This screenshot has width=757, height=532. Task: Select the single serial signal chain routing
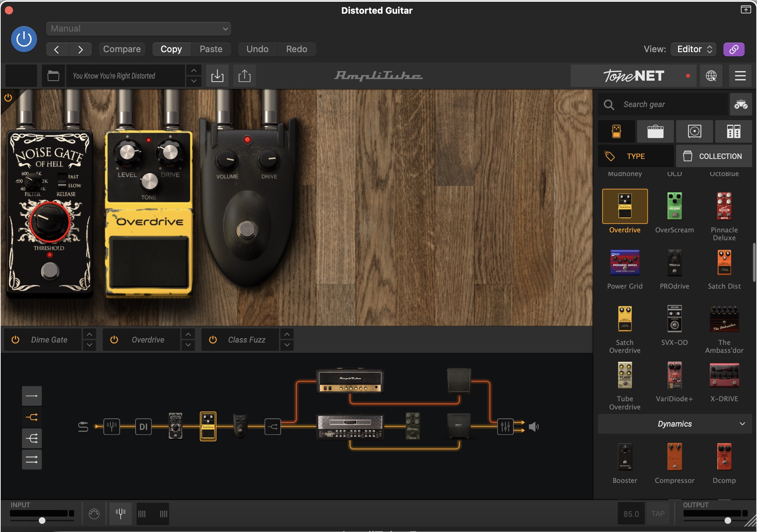(x=32, y=396)
